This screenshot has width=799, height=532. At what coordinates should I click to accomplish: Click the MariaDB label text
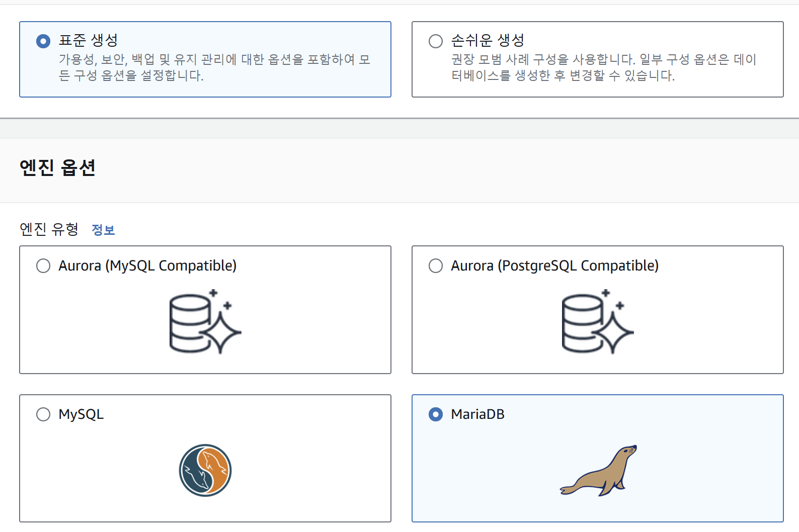[477, 414]
